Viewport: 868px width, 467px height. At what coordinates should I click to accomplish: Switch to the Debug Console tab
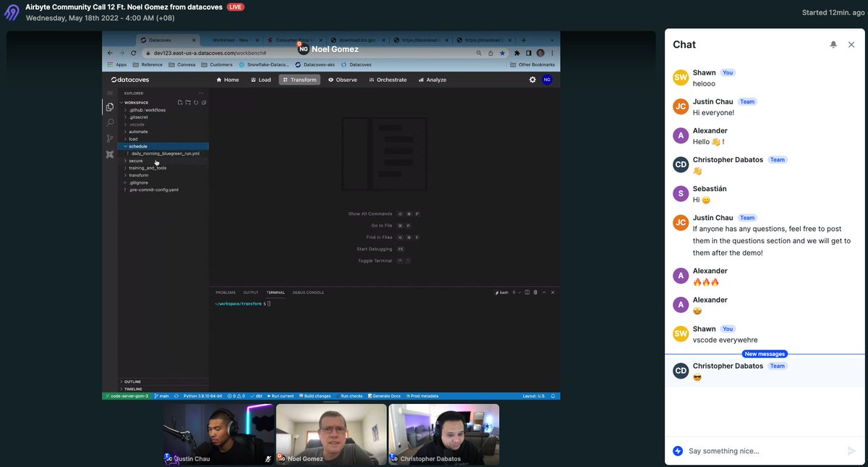tap(308, 293)
